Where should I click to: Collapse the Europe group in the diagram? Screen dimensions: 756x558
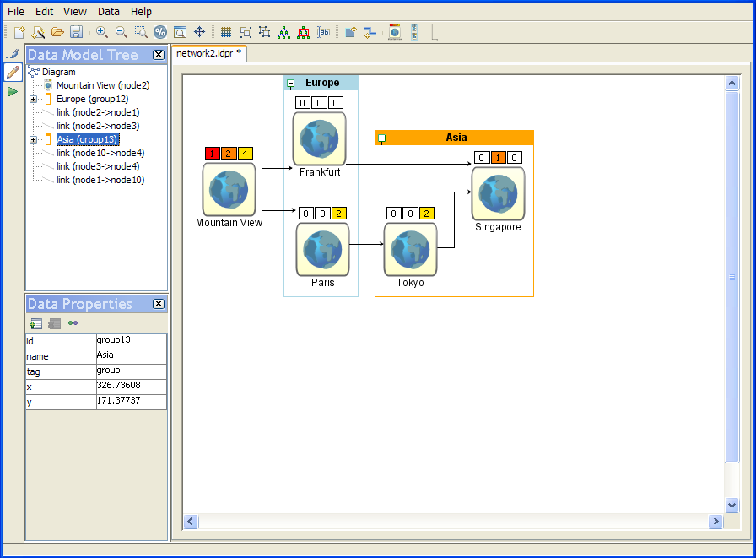291,84
